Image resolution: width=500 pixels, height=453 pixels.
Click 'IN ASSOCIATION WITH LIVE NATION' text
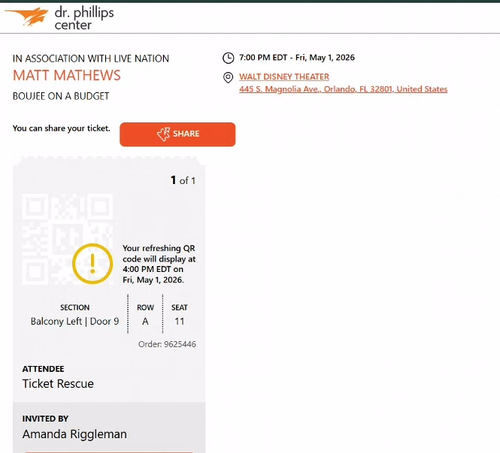click(x=91, y=59)
